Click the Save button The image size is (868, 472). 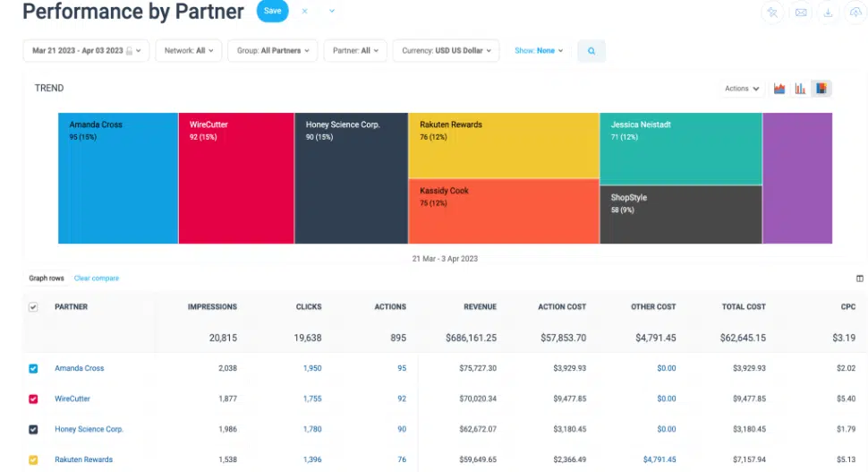[272, 12]
